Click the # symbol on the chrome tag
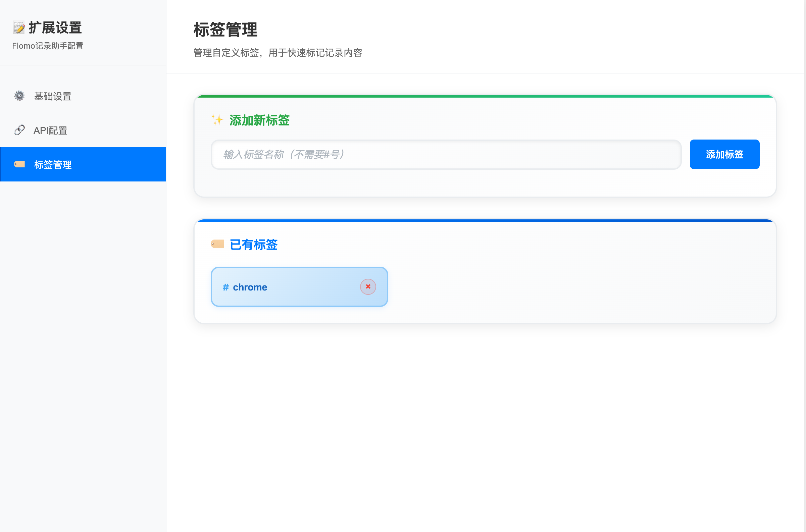806x532 pixels. (226, 287)
